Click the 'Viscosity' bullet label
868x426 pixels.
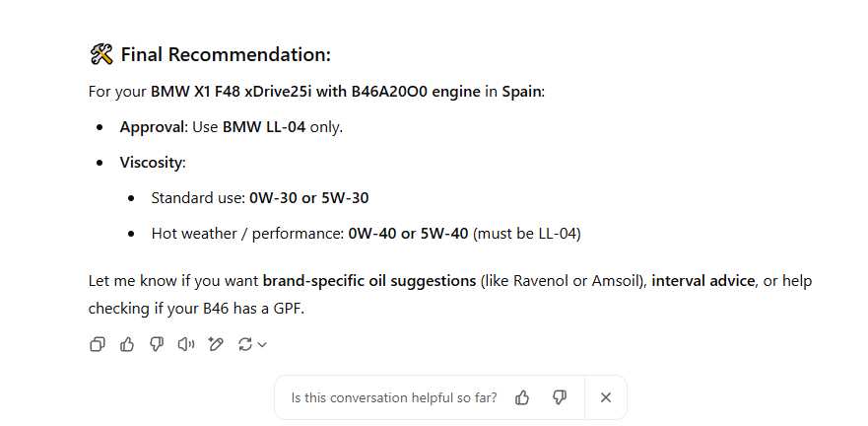[x=151, y=163]
